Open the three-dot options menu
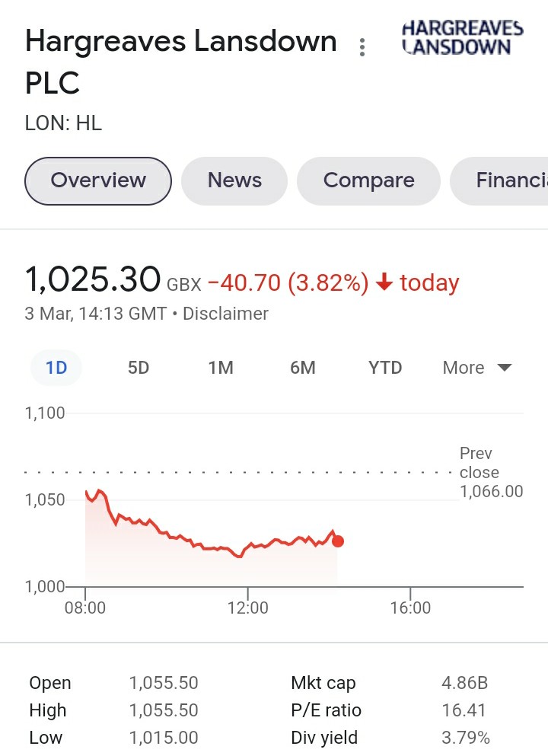The image size is (548, 756). (362, 47)
